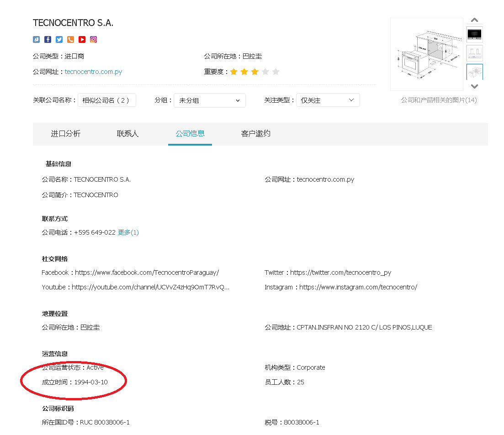Click the Facebook URL in 社交网络
The image size is (504, 435).
coord(147,273)
